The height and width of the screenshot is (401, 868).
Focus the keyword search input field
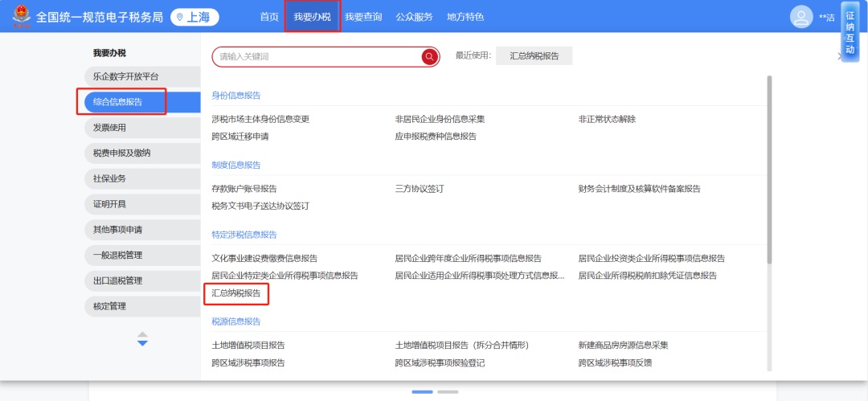(317, 56)
